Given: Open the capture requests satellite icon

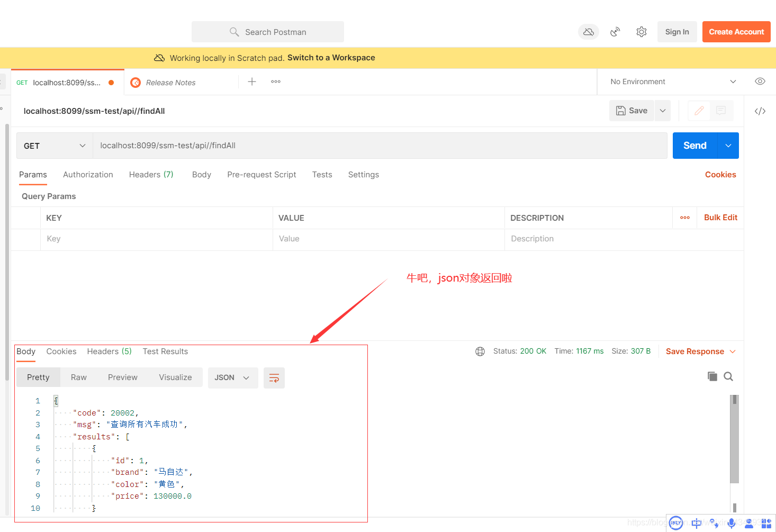Looking at the screenshot, I should pyautogui.click(x=615, y=32).
